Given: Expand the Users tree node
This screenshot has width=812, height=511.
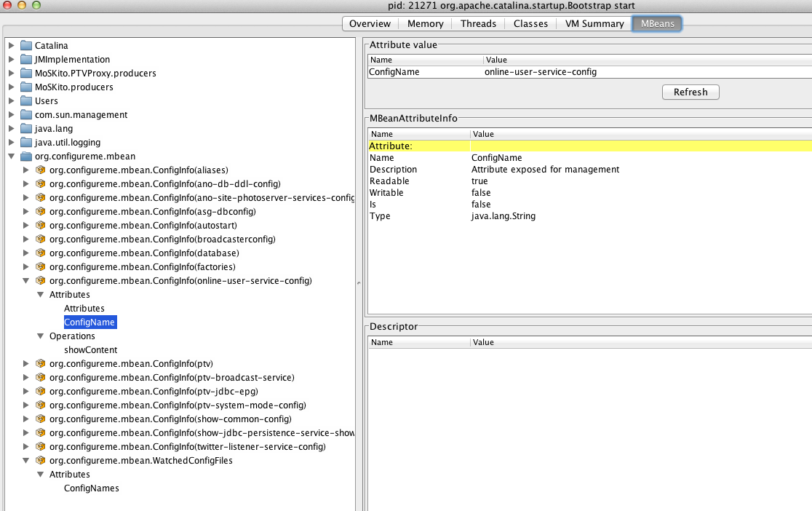Looking at the screenshot, I should coord(12,100).
